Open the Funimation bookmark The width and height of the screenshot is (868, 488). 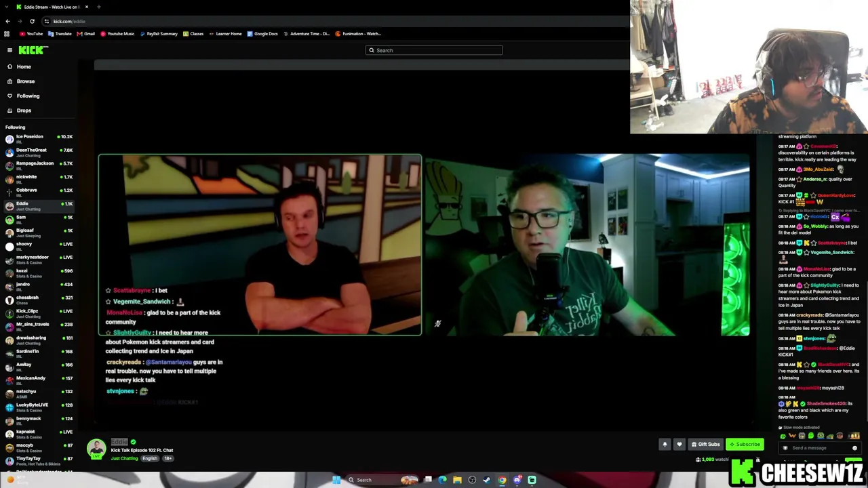[x=358, y=34]
